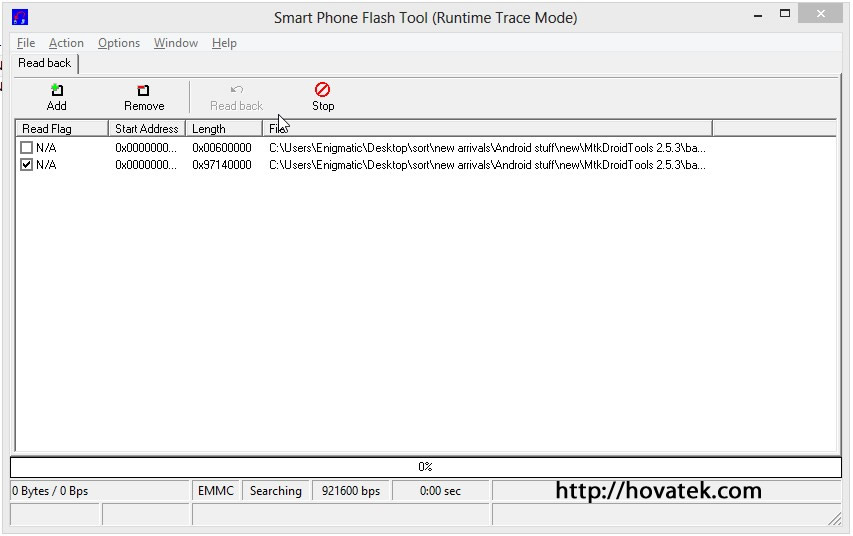The height and width of the screenshot is (536, 853).
Task: Check the 0x00600000 row checkbox
Action: point(26,147)
